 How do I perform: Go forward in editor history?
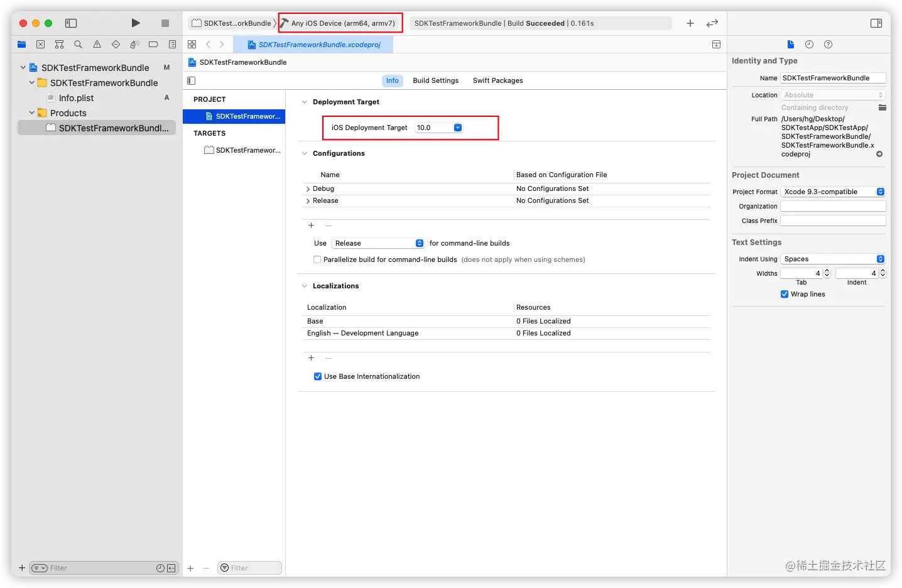pos(222,45)
